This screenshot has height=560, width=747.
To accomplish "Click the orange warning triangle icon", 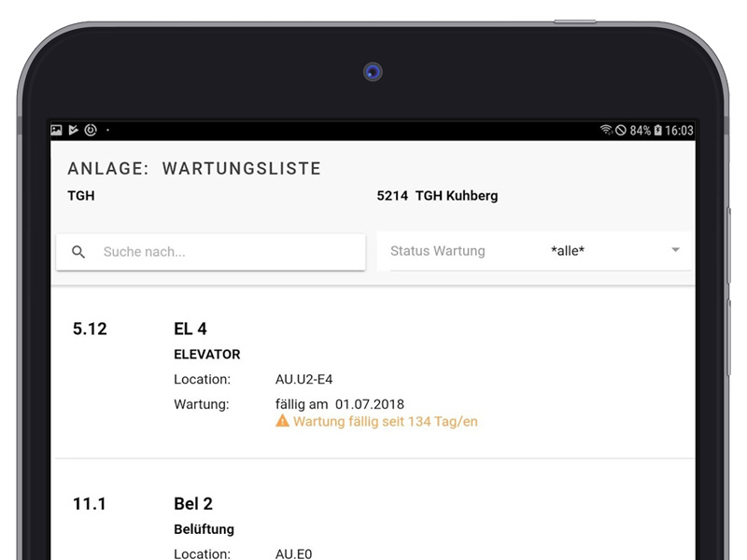I will click(x=283, y=421).
